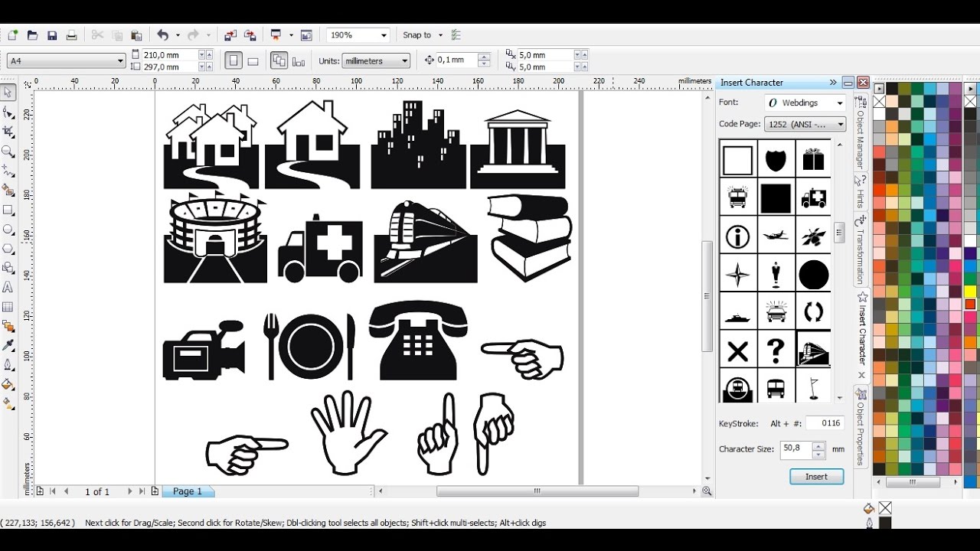Select the telephone drawing on canvas
The image size is (980, 551).
click(418, 339)
